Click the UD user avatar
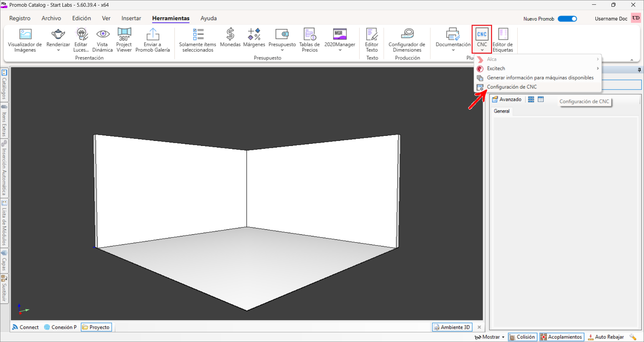Screen dimensions: 644x342 click(636, 18)
